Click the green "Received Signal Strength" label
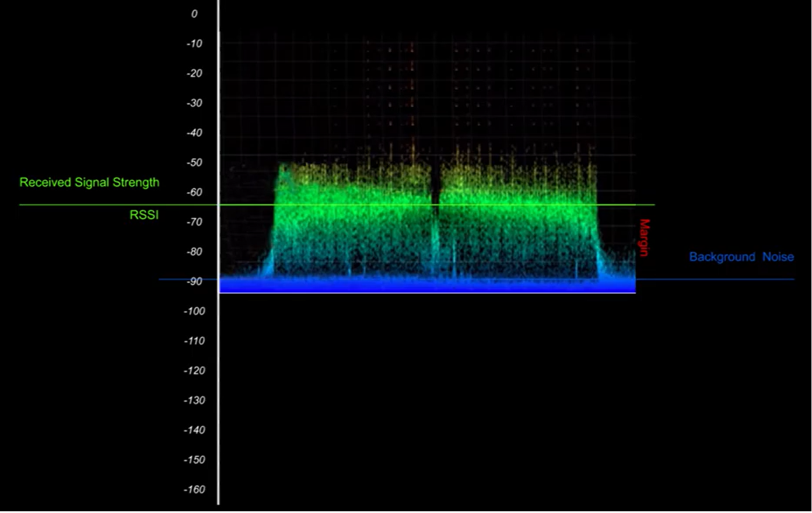Viewport: 812px width, 513px height. coord(89,182)
